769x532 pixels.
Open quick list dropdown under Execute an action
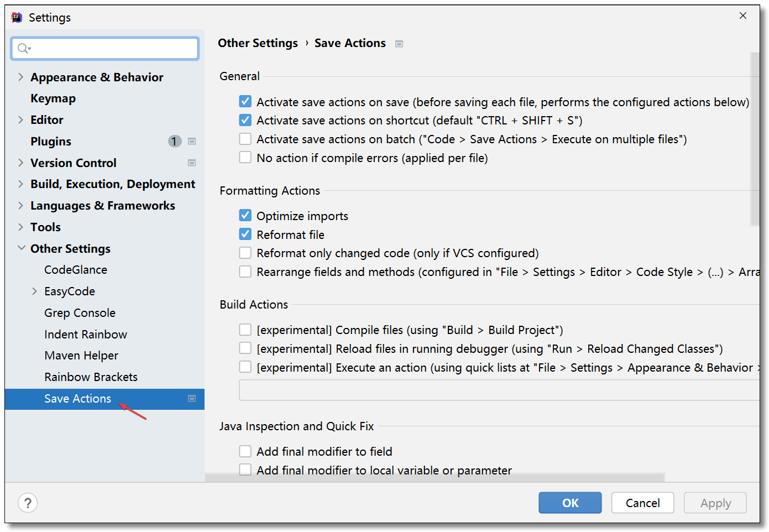tap(499, 390)
